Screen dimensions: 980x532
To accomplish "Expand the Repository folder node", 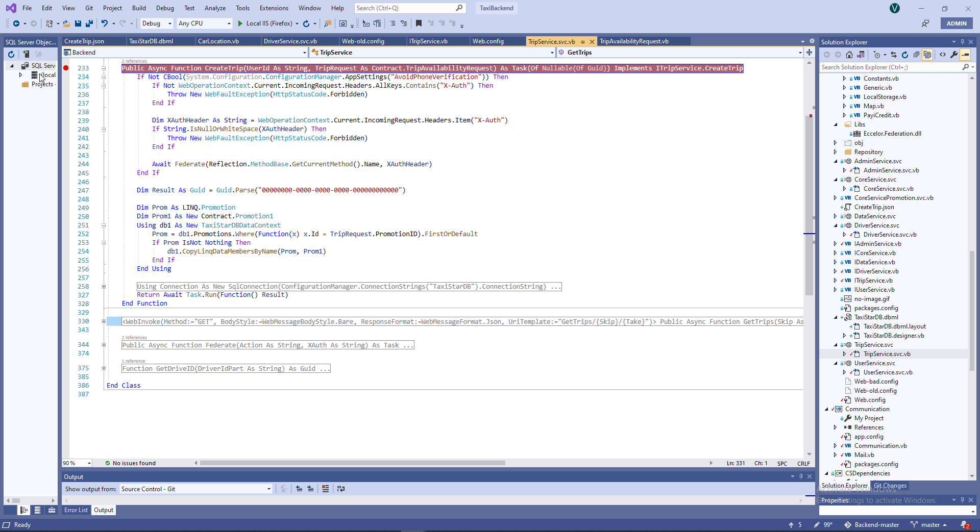I will 836,152.
